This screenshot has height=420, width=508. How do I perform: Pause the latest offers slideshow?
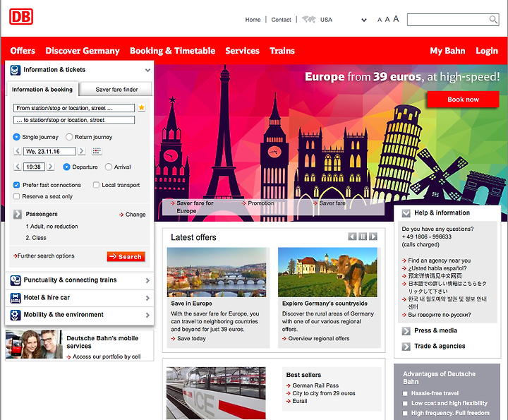click(x=363, y=236)
